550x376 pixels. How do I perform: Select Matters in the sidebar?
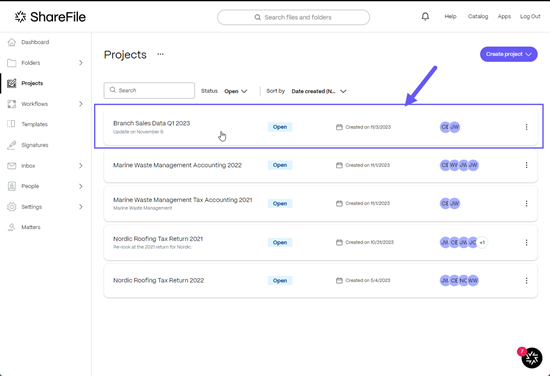(31, 227)
